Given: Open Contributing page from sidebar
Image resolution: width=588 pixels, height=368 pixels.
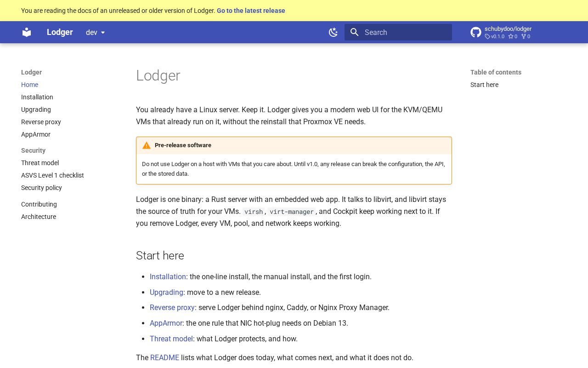Looking at the screenshot, I should click(x=39, y=204).
